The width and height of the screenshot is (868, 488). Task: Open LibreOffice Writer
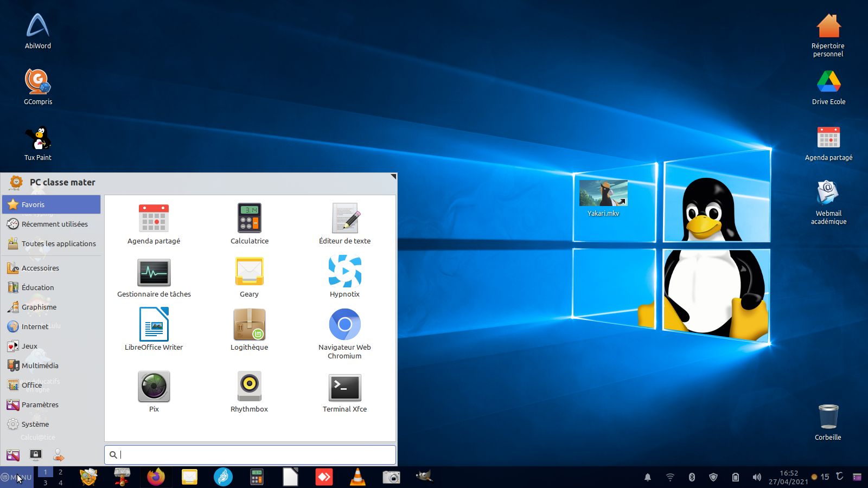(x=154, y=330)
